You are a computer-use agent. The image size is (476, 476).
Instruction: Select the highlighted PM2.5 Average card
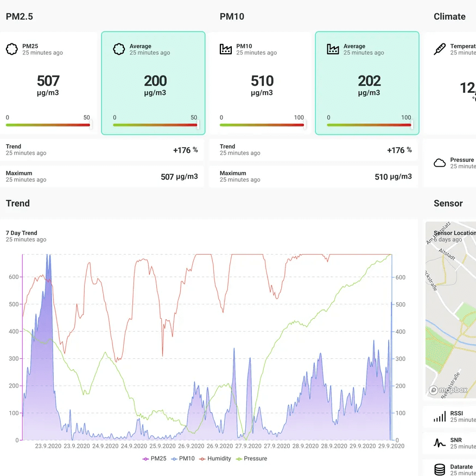[153, 83]
